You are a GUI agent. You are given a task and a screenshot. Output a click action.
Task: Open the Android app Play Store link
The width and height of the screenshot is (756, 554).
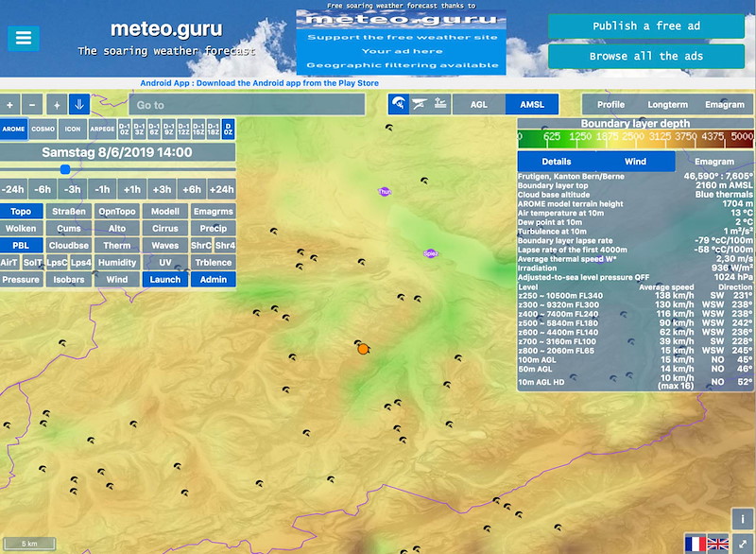[259, 83]
